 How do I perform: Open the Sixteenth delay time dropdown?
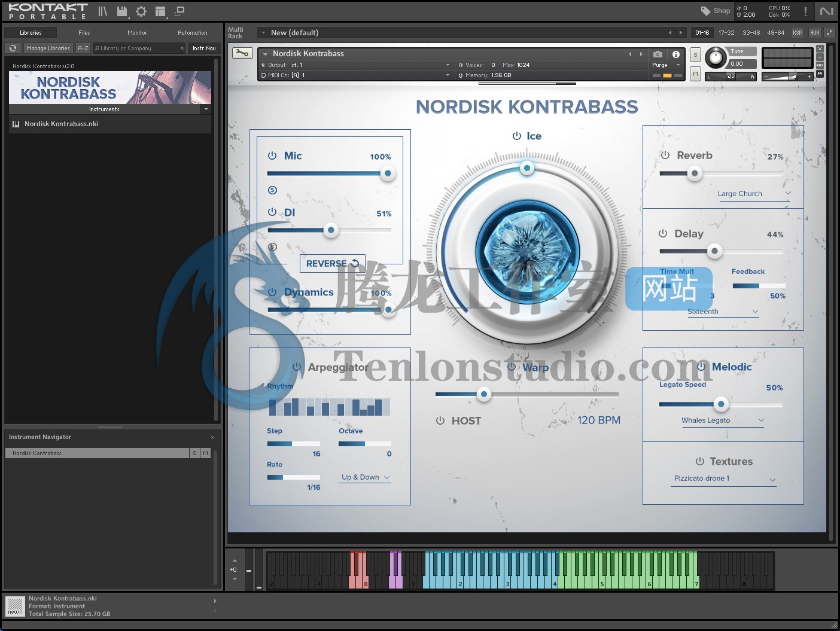pyautogui.click(x=723, y=312)
